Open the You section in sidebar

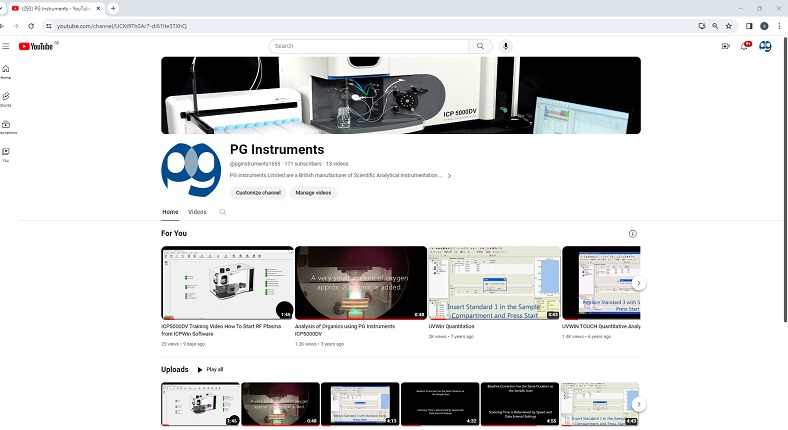(x=6, y=155)
